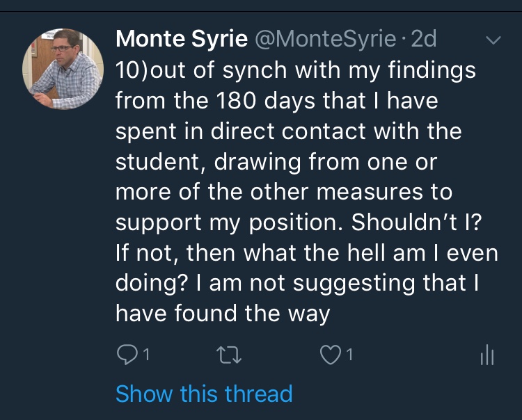Click the 2d timestamp of the tweet
Image resolution: width=522 pixels, height=420 pixels.
424,39
